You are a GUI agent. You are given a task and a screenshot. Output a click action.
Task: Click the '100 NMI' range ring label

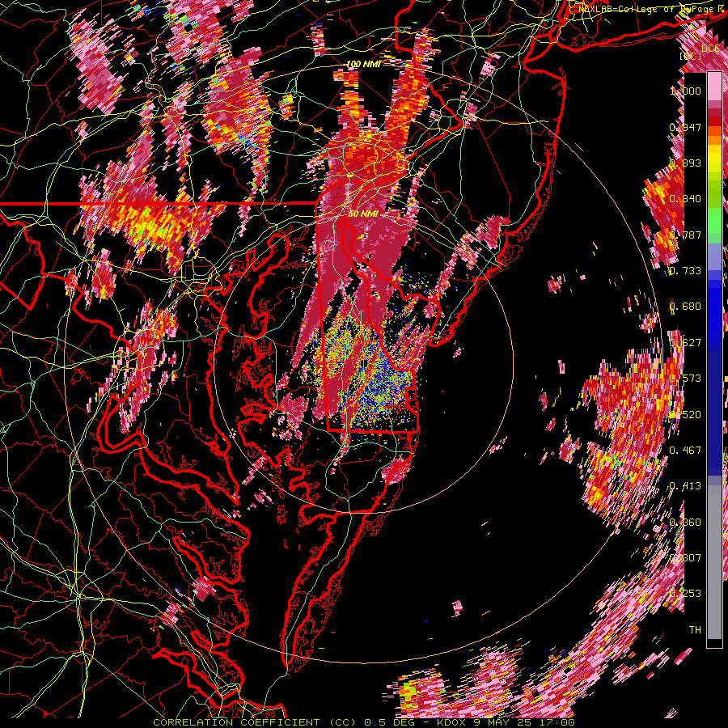pos(363,64)
